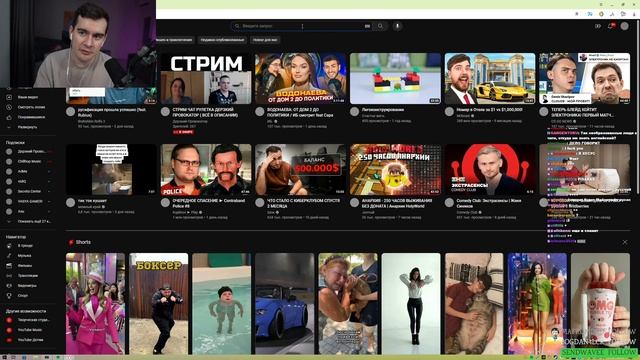
Task: Open the OMG cup short
Action: [x=600, y=303]
